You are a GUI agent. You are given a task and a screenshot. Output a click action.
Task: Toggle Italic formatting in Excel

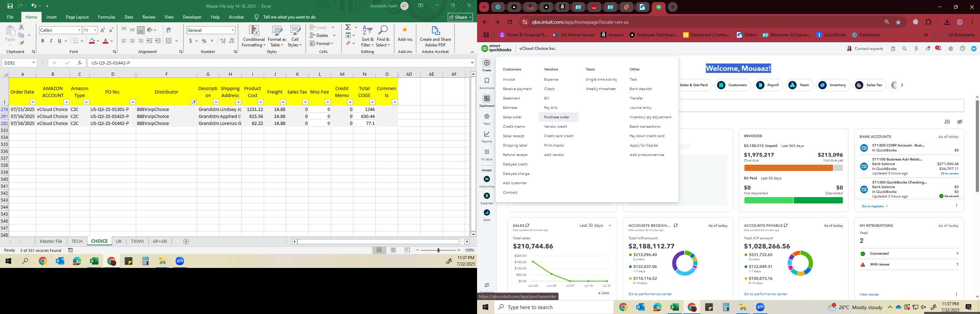click(x=51, y=41)
